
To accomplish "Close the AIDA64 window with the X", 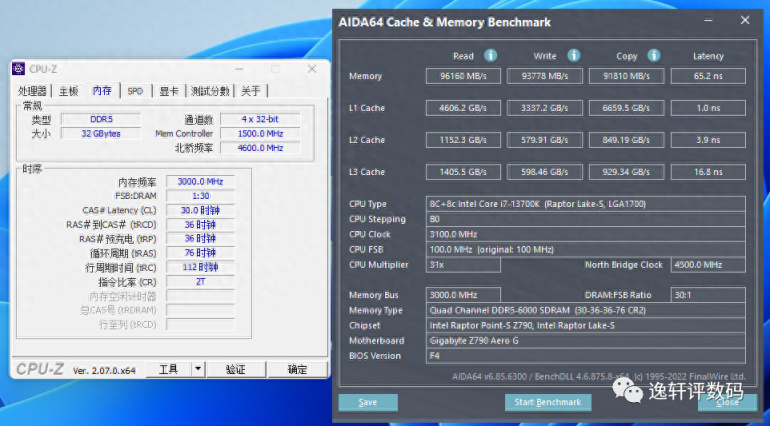I will pos(745,20).
